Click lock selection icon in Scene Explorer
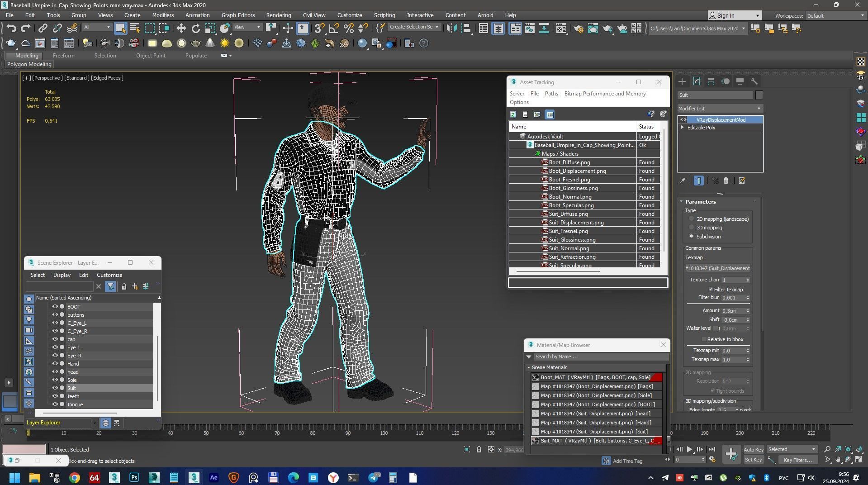 (x=124, y=286)
